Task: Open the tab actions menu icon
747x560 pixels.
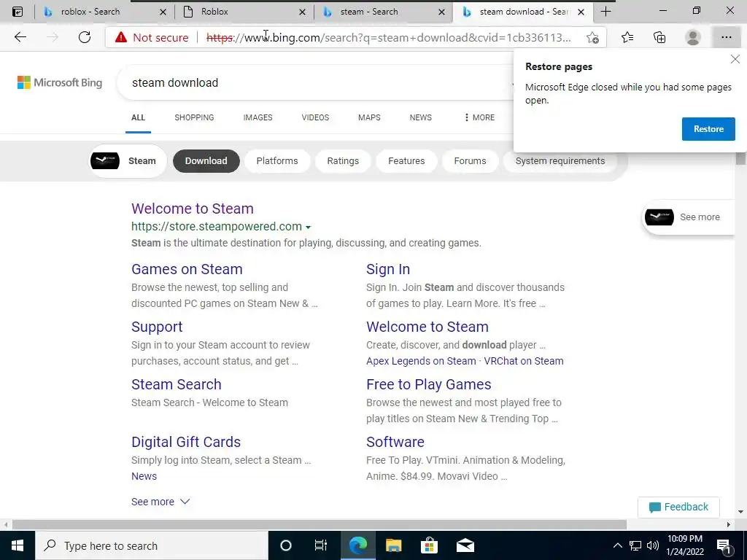Action: [x=18, y=12]
